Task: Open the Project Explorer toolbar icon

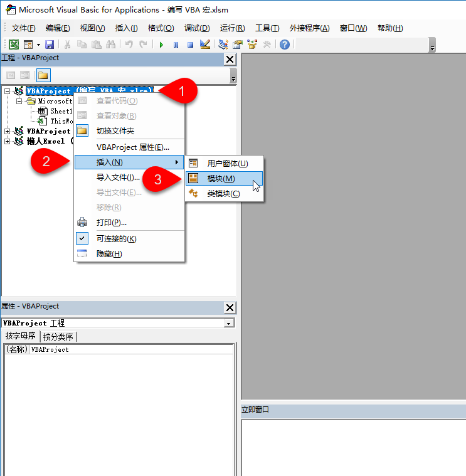Action: pos(223,45)
